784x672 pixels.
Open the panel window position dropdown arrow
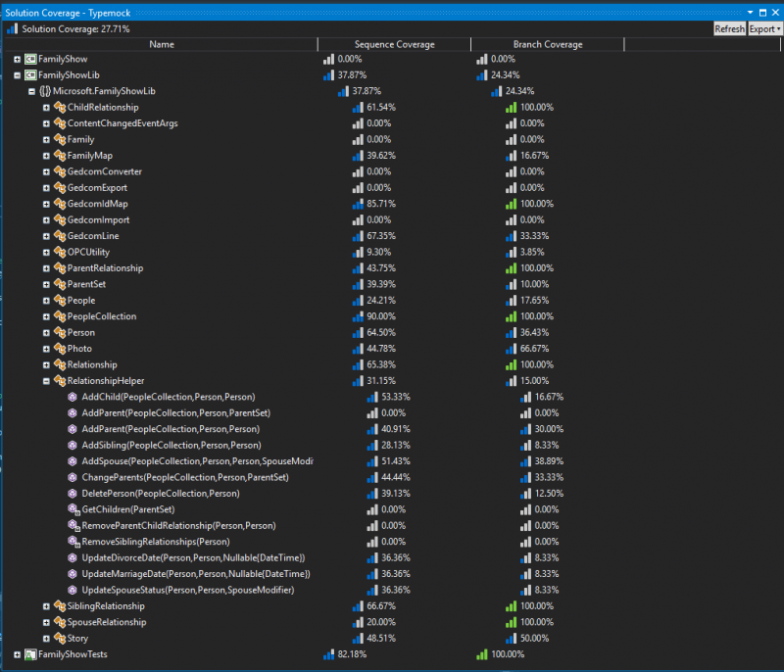[750, 13]
